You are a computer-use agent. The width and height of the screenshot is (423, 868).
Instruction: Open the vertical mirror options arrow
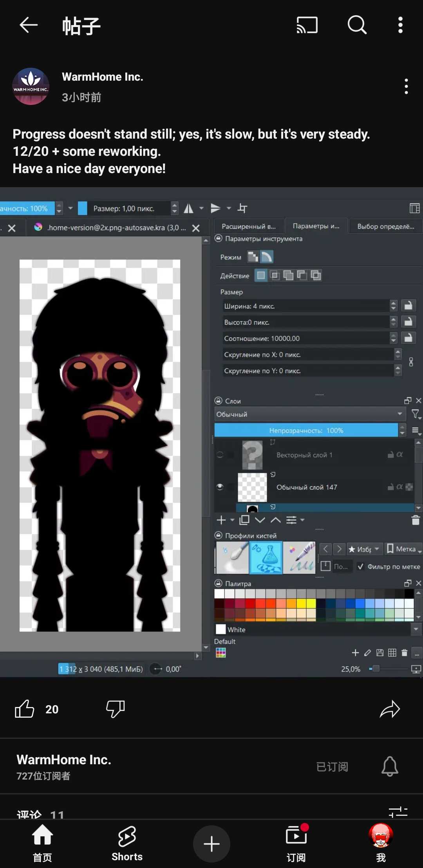coord(229,208)
